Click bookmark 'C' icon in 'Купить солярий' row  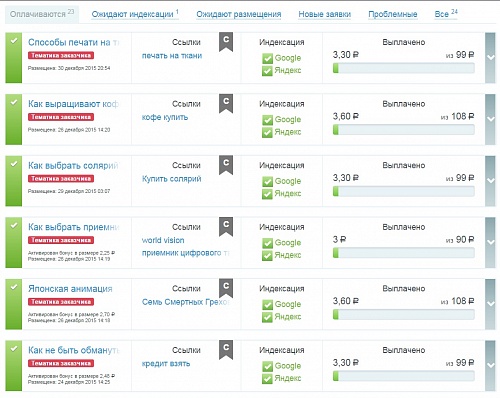(x=226, y=165)
